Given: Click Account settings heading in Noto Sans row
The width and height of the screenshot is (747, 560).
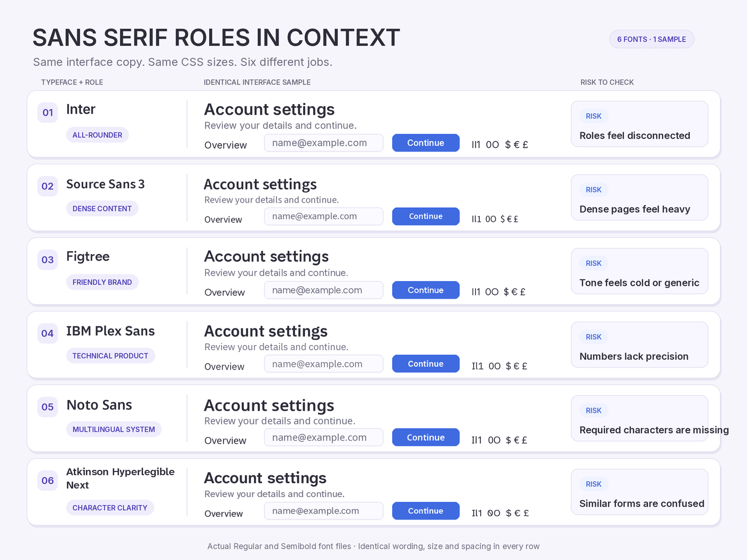Looking at the screenshot, I should pyautogui.click(x=269, y=406).
